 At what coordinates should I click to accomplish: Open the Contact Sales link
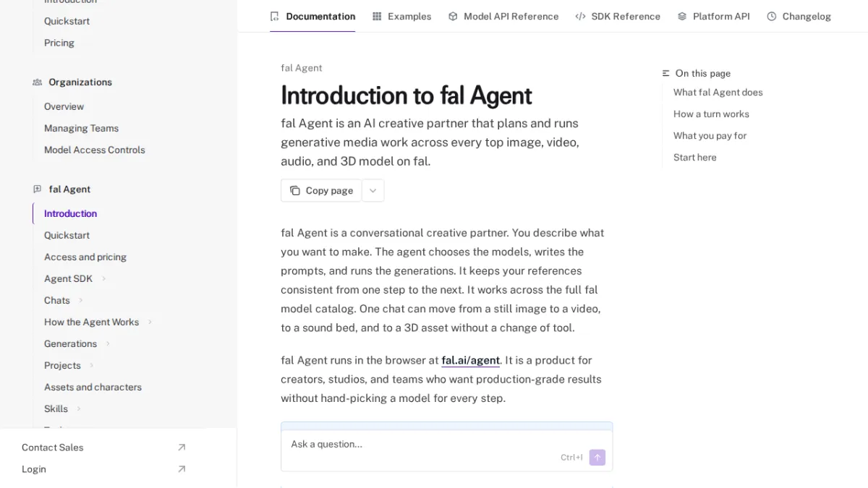pyautogui.click(x=104, y=448)
